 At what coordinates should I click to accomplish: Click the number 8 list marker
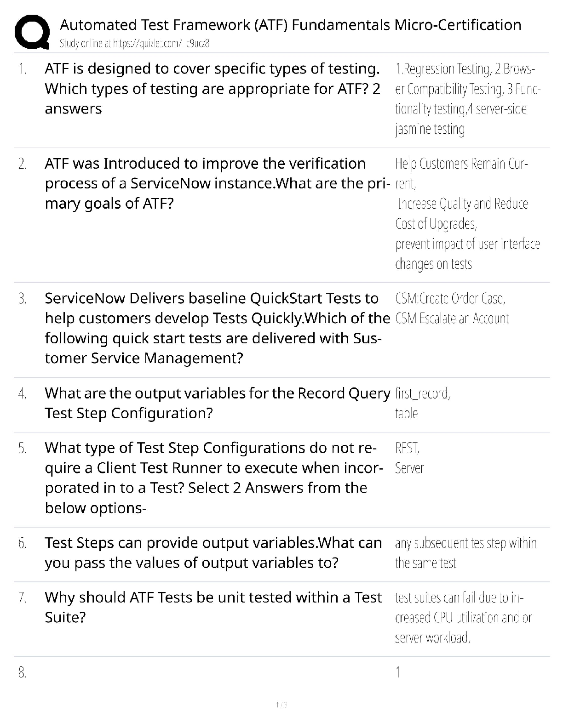coord(22,673)
